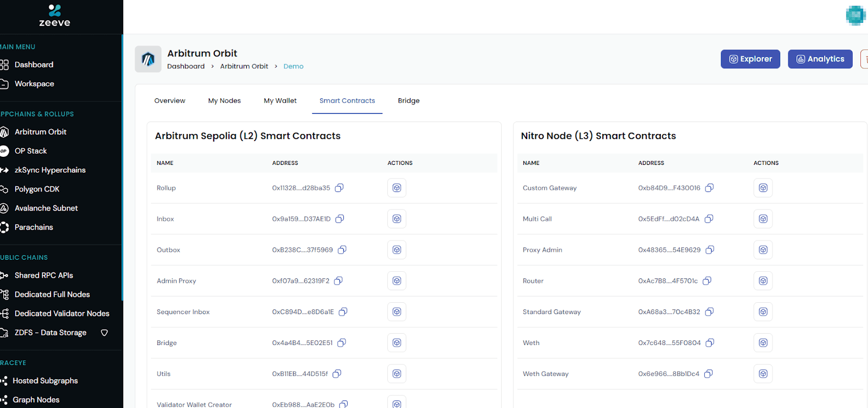The height and width of the screenshot is (408, 868).
Task: Open Polygon CDK in the sidebar
Action: pos(37,189)
